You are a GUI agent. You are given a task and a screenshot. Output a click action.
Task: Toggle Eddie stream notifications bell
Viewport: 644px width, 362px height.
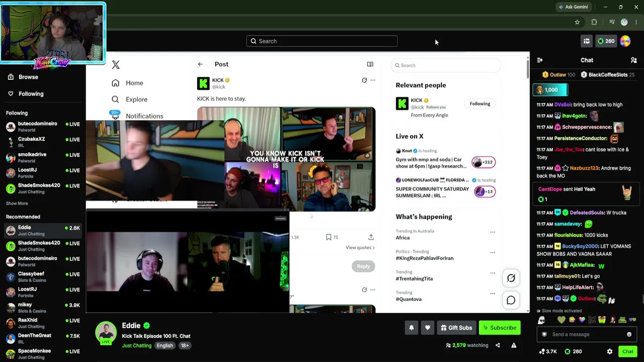point(412,328)
